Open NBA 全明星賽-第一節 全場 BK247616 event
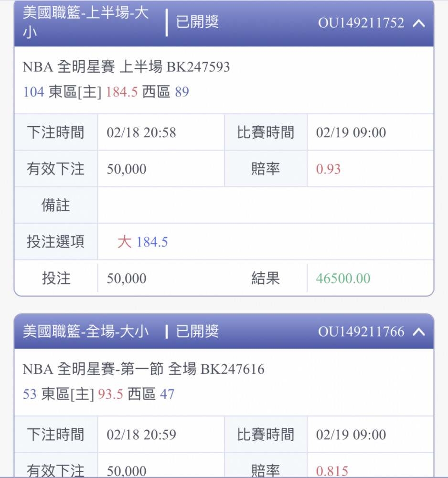448x478 pixels. 143,369
